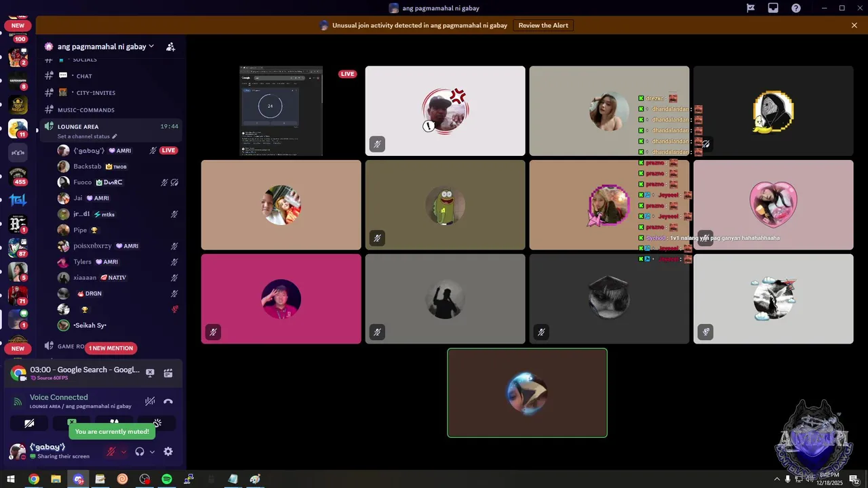The height and width of the screenshot is (488, 868).
Task: Open the soundboard button in voice panel
Action: click(157, 424)
